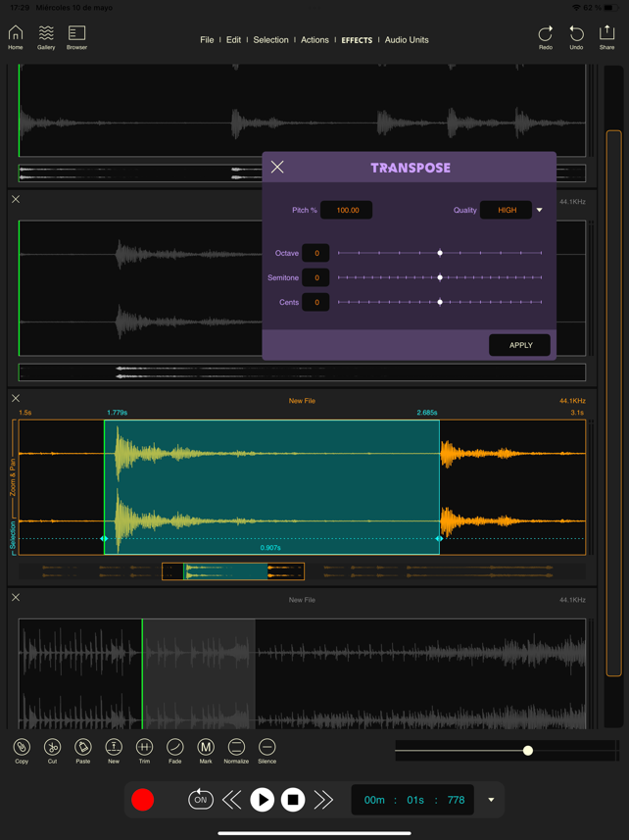The width and height of the screenshot is (629, 840).
Task: Create New file from selection
Action: pyautogui.click(x=114, y=751)
